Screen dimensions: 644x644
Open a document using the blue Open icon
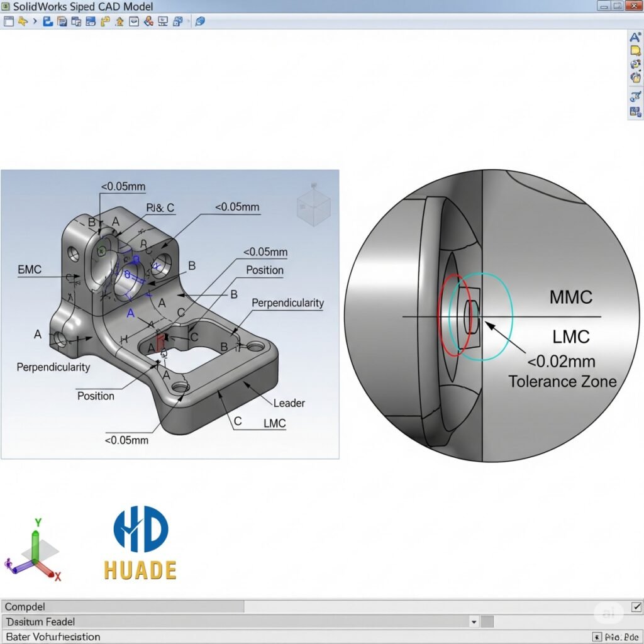pyautogui.click(x=48, y=21)
